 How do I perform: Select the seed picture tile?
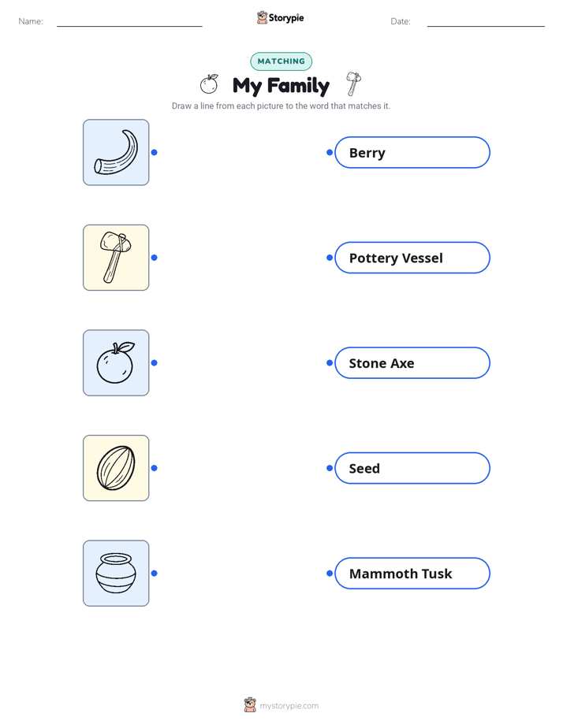[116, 468]
